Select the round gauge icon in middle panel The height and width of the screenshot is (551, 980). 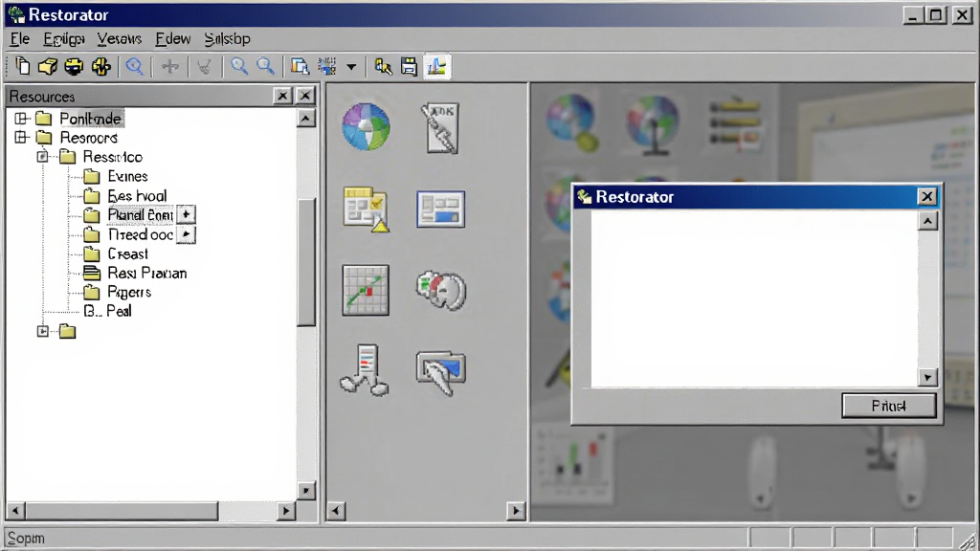[x=441, y=290]
